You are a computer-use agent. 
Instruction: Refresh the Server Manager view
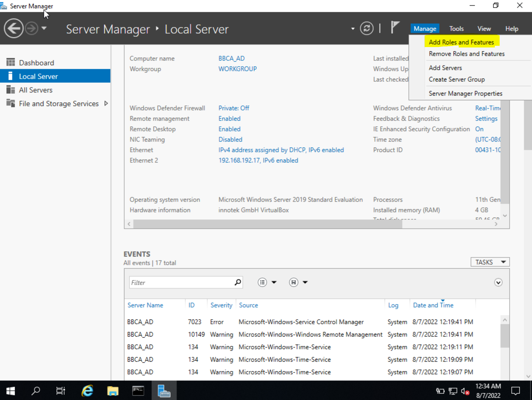(367, 28)
